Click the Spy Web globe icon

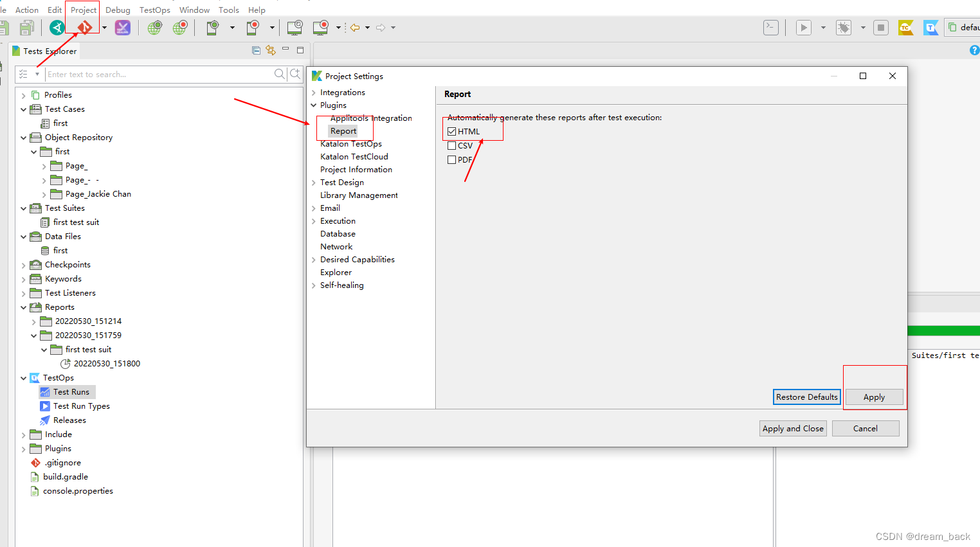point(154,28)
